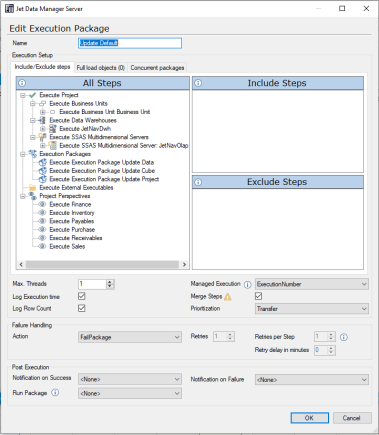The height and width of the screenshot is (435, 379).
Task: Click the info icon in Exclude Steps header
Action: [198, 182]
